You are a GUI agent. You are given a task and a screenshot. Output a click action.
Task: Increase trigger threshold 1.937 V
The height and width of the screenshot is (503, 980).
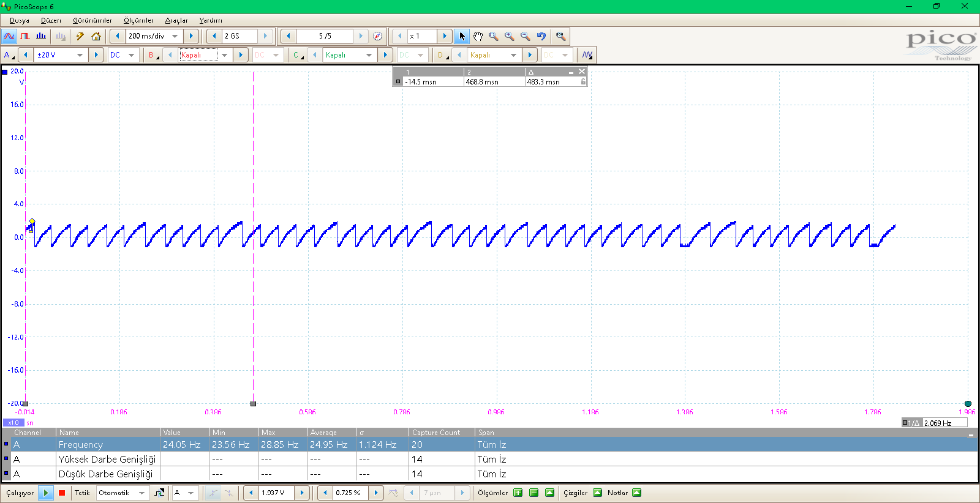tap(301, 493)
